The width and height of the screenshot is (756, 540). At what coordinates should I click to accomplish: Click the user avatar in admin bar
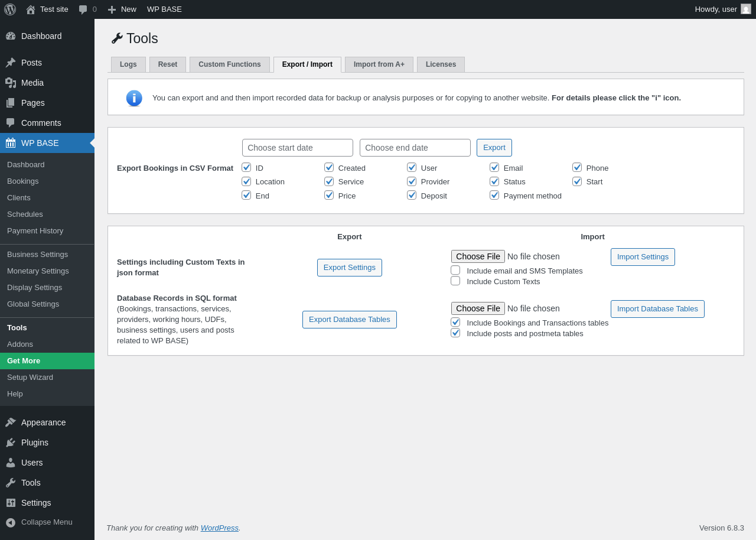(x=746, y=9)
